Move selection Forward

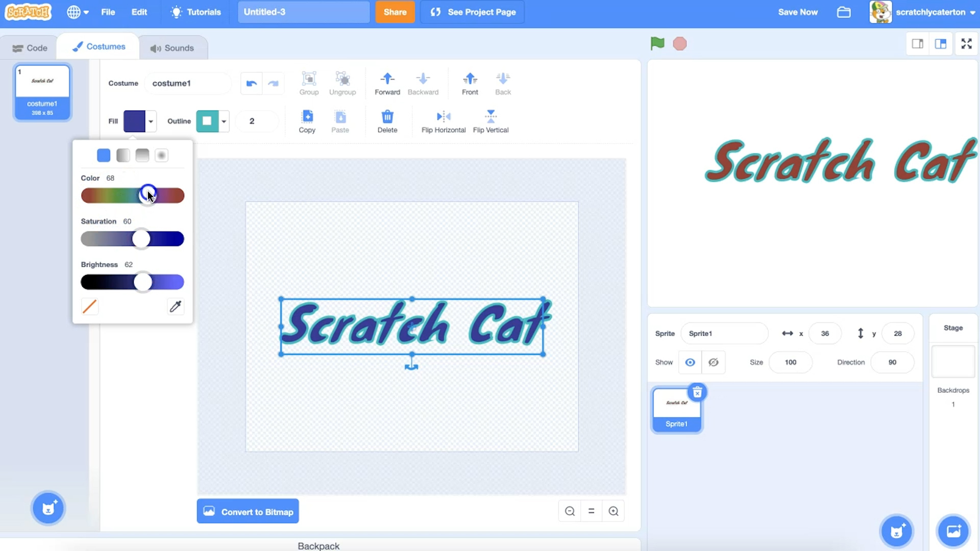(387, 83)
